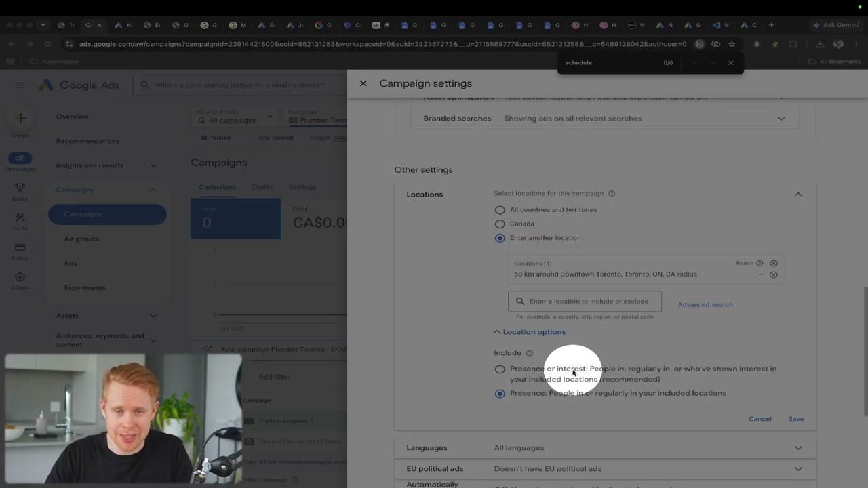
Task: Remove all locations via header X icon
Action: pos(773,263)
